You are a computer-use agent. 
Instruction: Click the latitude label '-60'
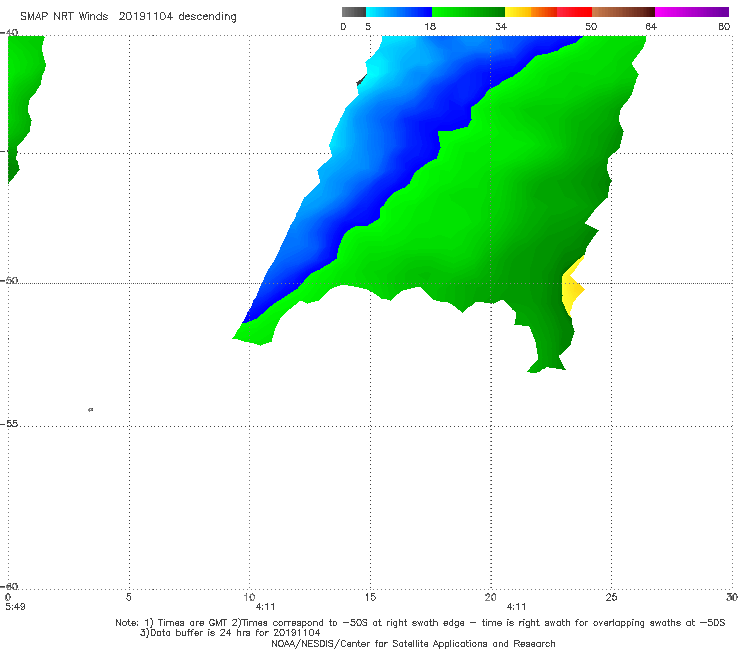pyautogui.click(x=9, y=586)
